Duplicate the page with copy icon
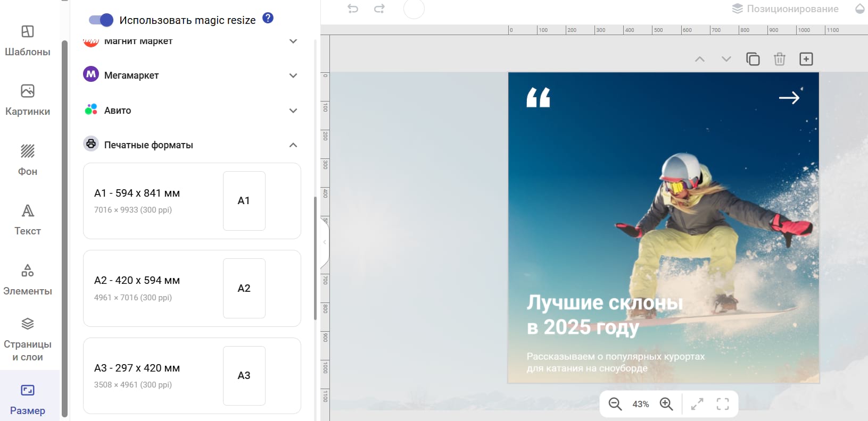 [x=753, y=59]
